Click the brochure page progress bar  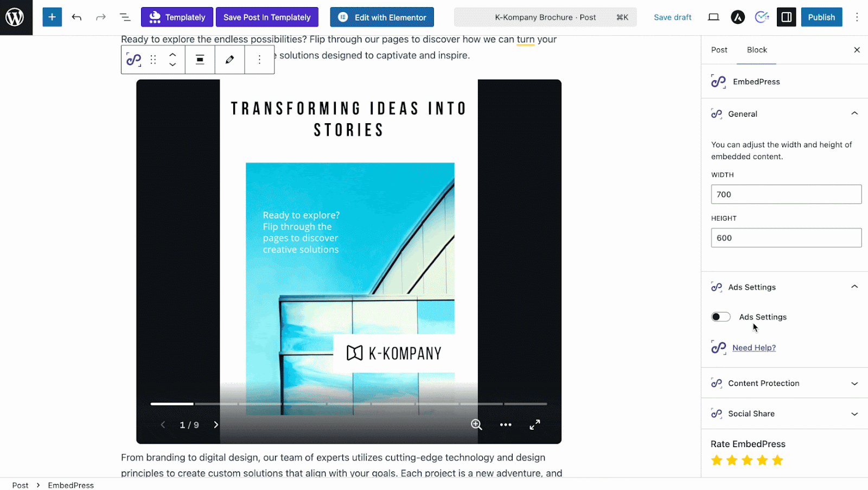tap(349, 404)
